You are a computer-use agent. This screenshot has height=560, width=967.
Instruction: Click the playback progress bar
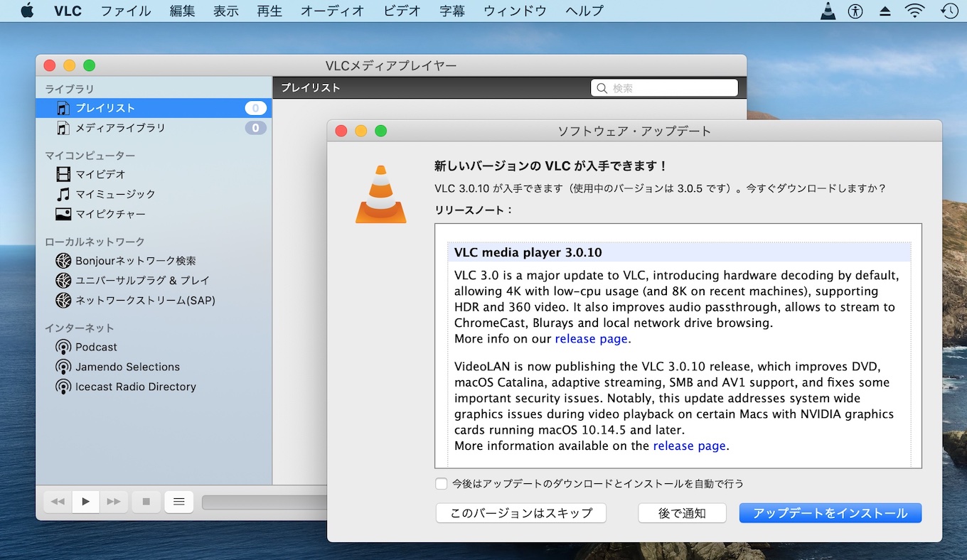[264, 502]
